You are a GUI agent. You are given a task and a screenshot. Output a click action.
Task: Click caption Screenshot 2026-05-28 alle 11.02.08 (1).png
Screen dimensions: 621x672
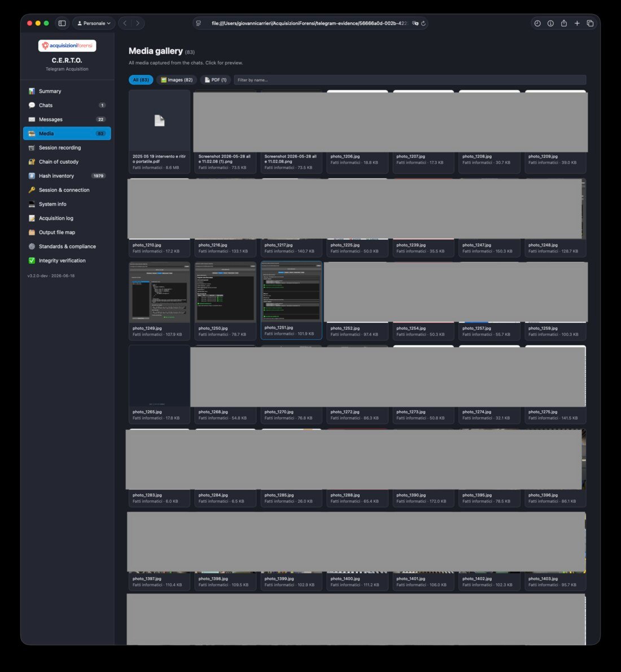(x=225, y=159)
